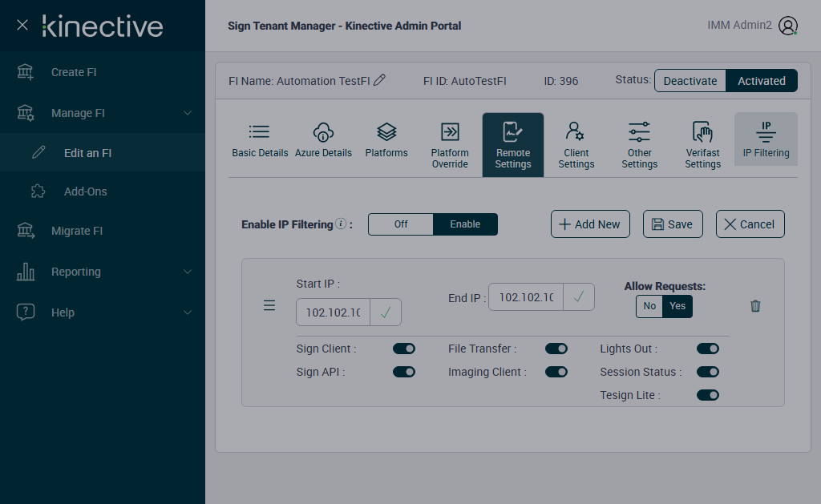Open Migrate FI in the sidebar
Viewport: 821px width, 504px height.
[x=103, y=231]
